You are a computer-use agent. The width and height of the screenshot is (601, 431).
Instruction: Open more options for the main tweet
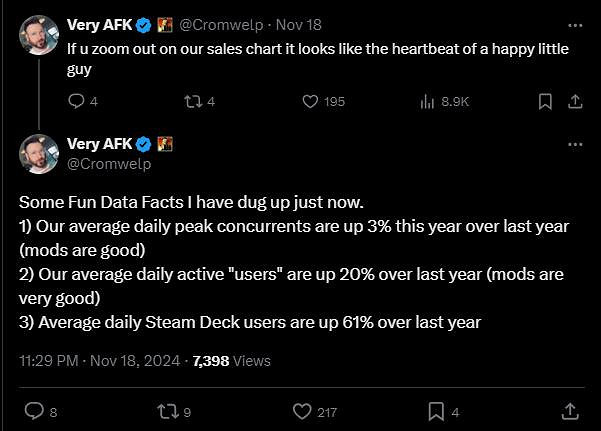coord(574,145)
